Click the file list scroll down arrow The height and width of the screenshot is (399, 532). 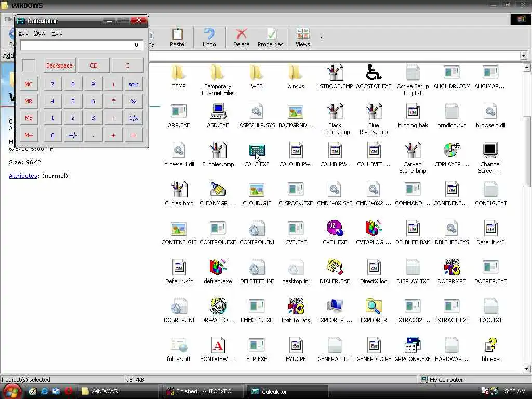coord(527,368)
